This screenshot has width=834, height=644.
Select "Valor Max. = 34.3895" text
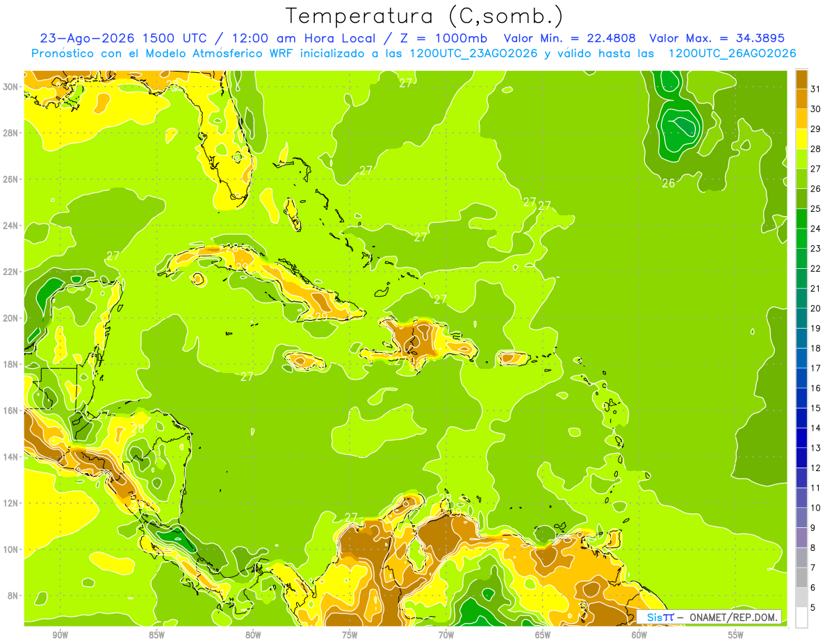click(x=716, y=38)
